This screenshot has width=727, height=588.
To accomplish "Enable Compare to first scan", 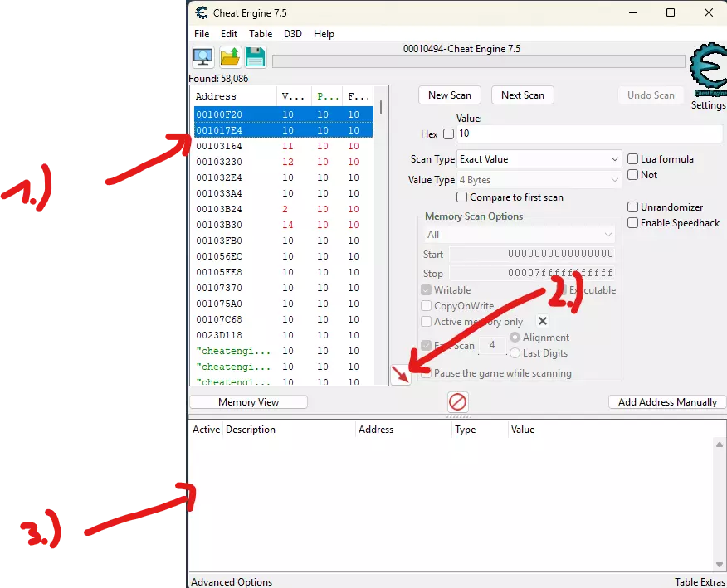I will click(461, 197).
